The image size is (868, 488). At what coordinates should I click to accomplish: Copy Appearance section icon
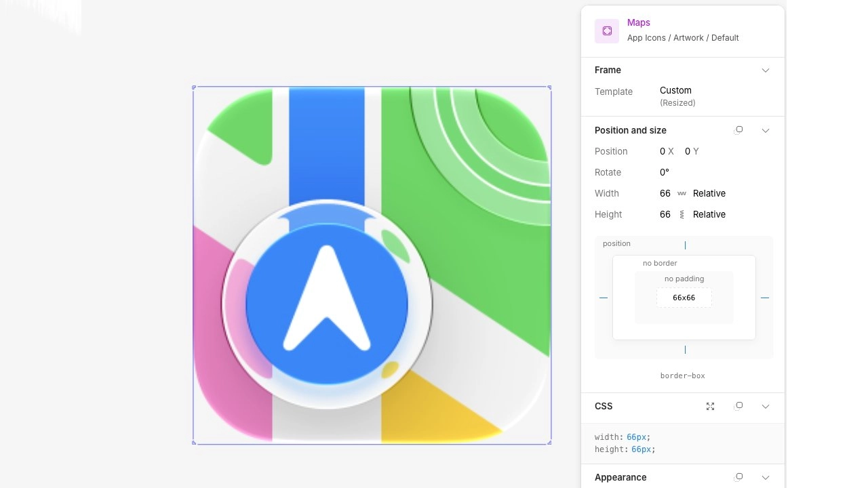click(739, 477)
